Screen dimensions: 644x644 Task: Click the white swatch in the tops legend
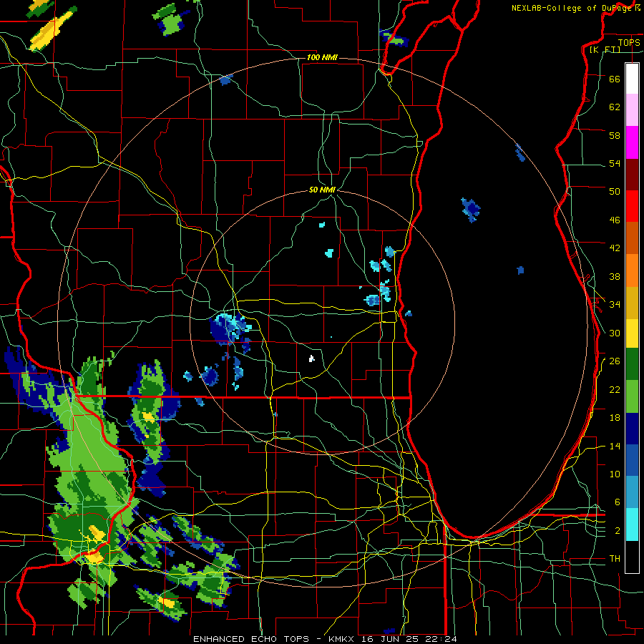[632, 79]
